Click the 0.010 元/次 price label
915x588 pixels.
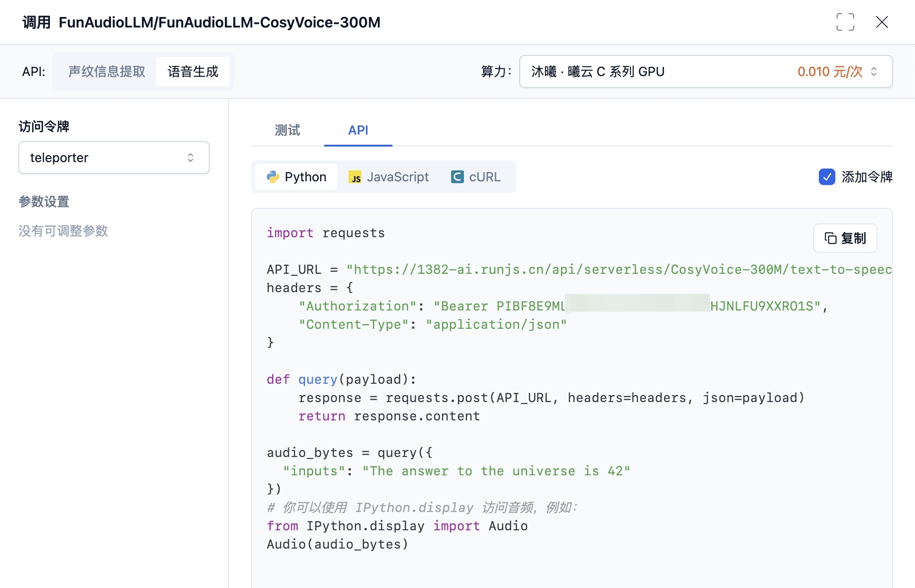(830, 71)
